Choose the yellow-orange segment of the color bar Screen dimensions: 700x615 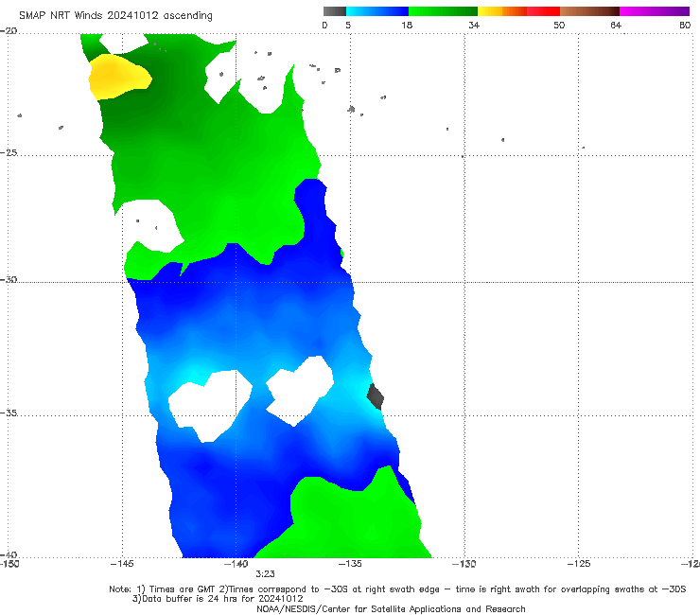501,11
